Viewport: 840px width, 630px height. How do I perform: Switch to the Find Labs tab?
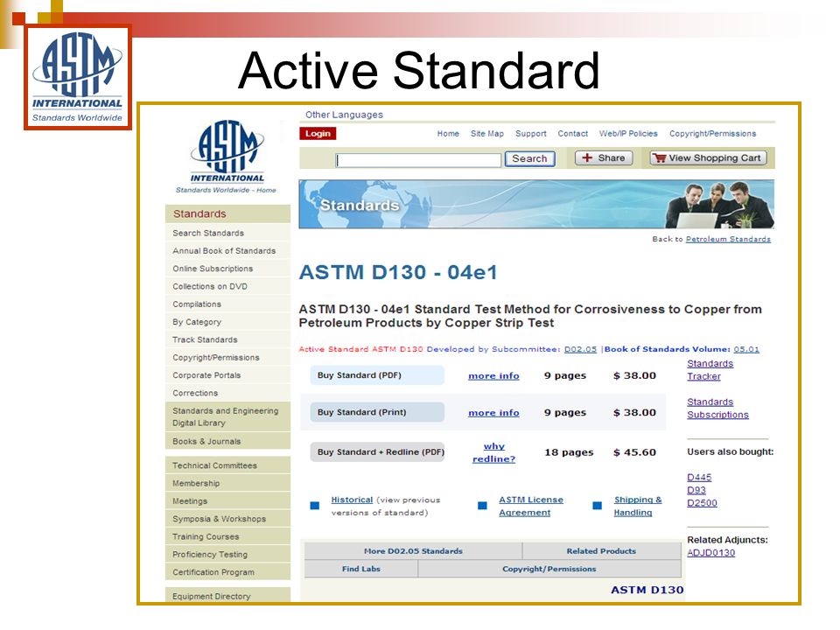pyautogui.click(x=361, y=569)
